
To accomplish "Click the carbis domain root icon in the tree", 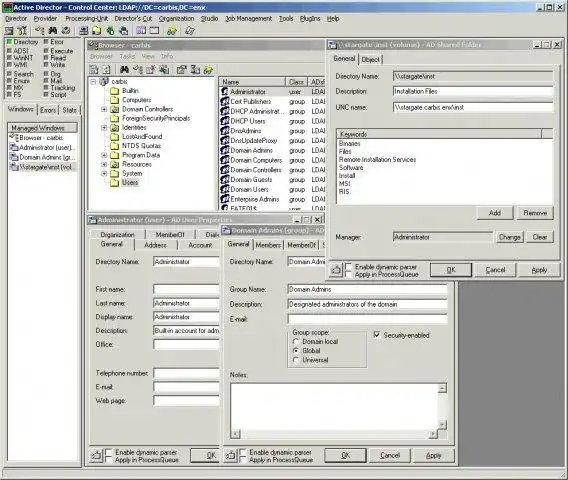I will click(x=104, y=82).
